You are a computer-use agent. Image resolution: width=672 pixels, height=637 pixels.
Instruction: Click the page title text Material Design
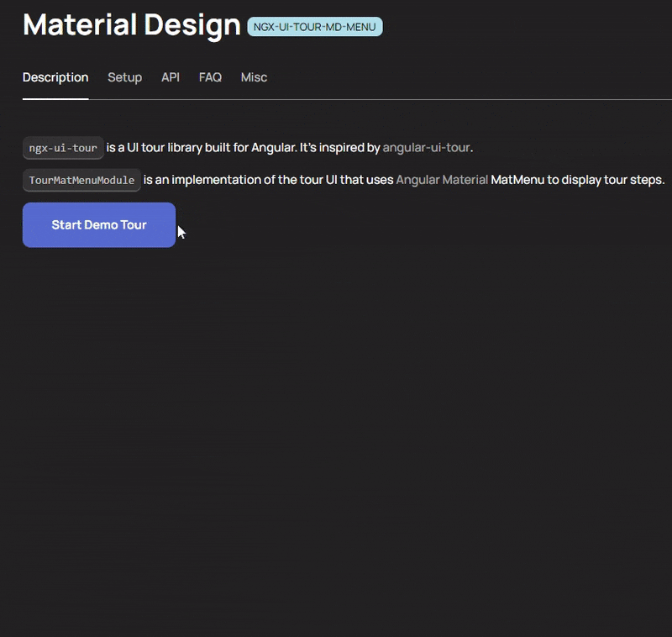click(x=130, y=25)
